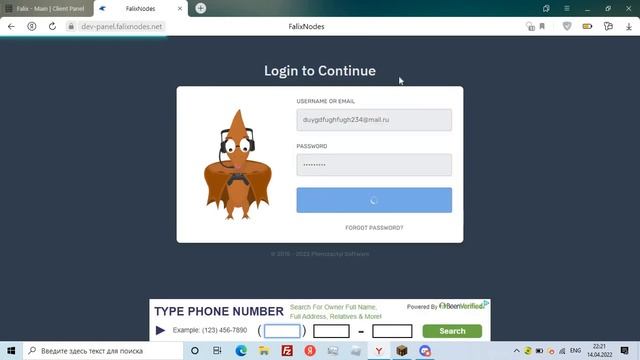Open the Forgot Password link
The image size is (640, 360).
point(374,228)
